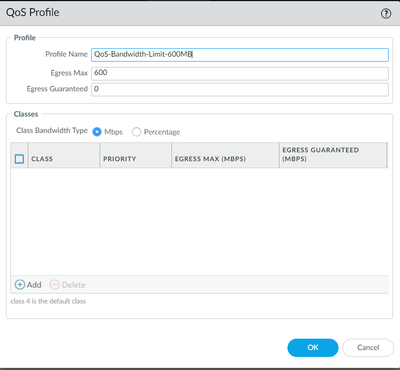The image size is (400, 370).
Task: Click the QoS Profile dialog title
Action: tap(33, 12)
